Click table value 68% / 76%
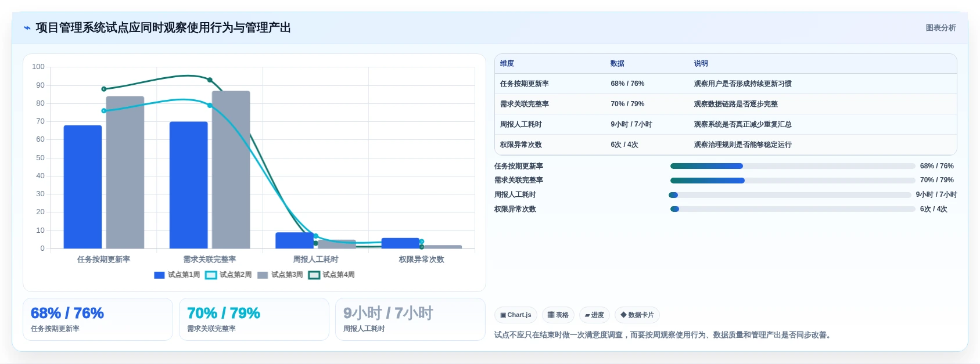Viewport: 980px width, 364px height. point(627,84)
